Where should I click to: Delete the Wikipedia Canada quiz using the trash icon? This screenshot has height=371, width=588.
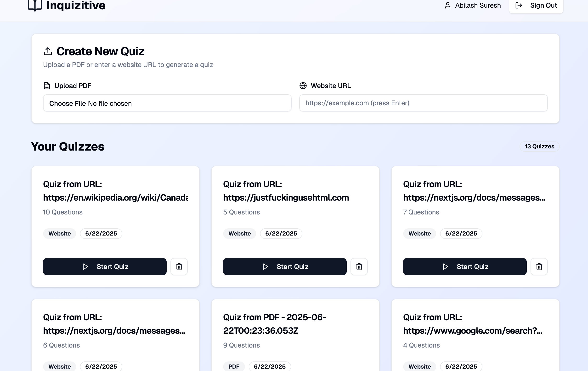coord(179,267)
